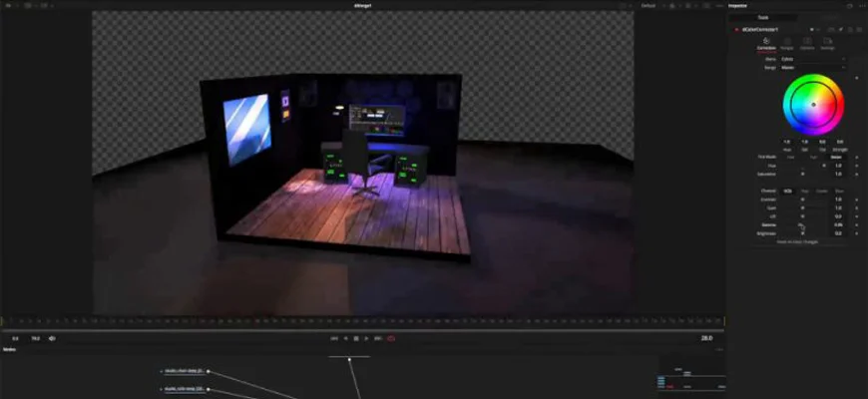Click the Brightness slider handle
The height and width of the screenshot is (399, 868).
[x=803, y=233]
